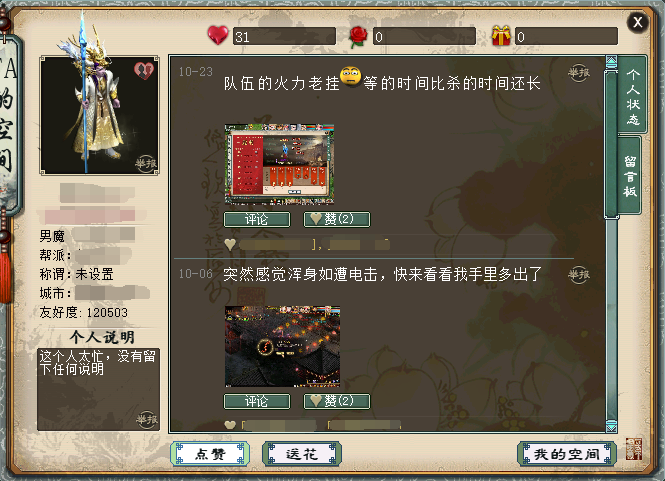
Task: Switch to the 留言板 tab
Action: click(x=630, y=176)
